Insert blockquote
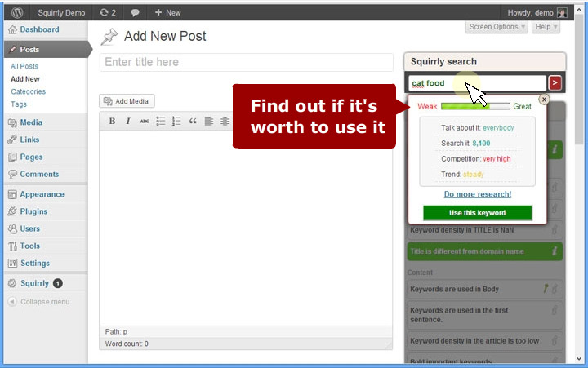The image size is (588, 368). [x=193, y=121]
